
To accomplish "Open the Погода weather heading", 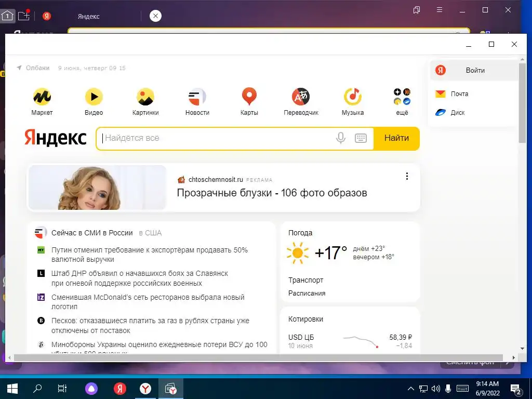I will tap(300, 233).
